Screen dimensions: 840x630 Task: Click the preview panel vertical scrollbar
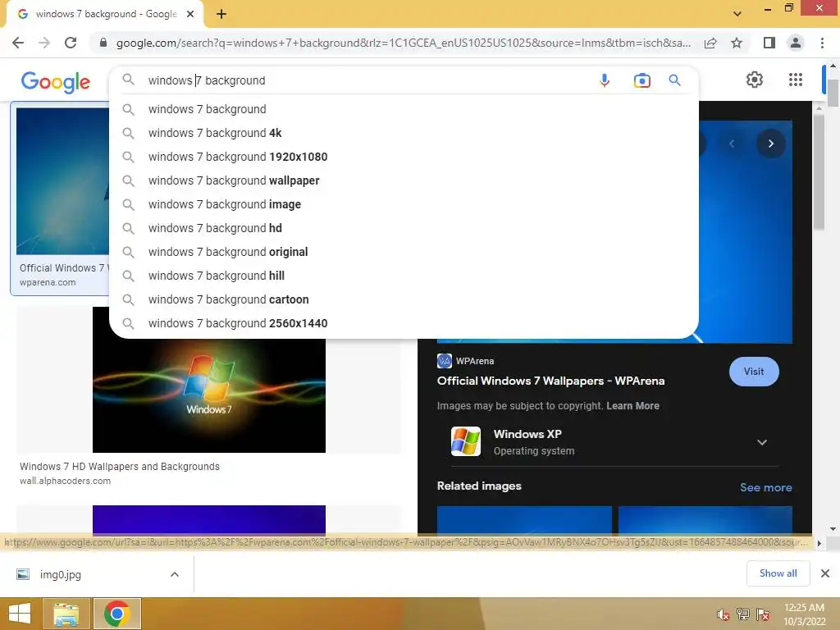pos(819,171)
